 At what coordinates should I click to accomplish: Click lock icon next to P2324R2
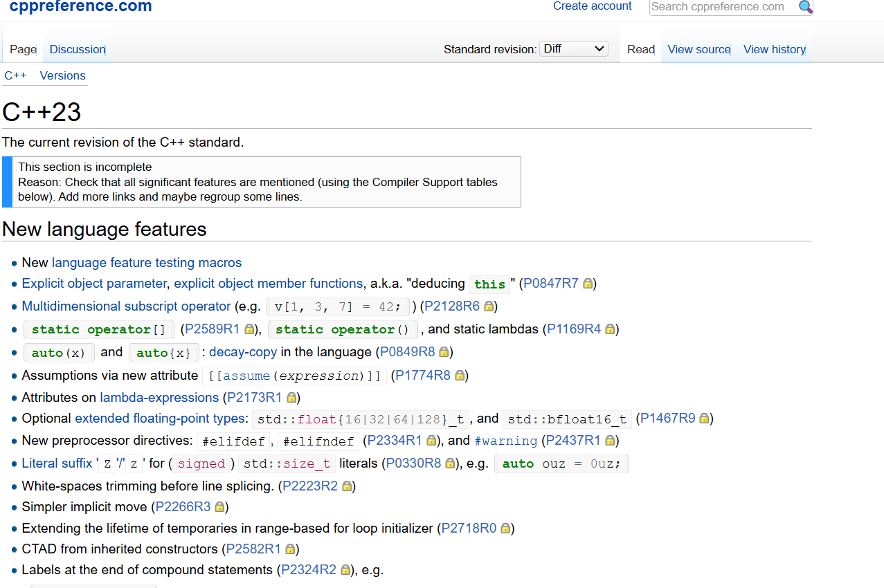(x=345, y=571)
